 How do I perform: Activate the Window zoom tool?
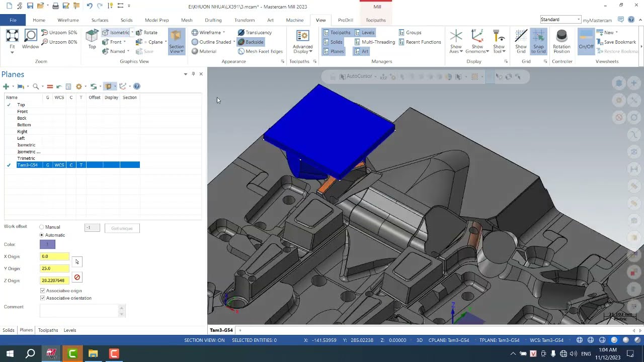(x=30, y=40)
